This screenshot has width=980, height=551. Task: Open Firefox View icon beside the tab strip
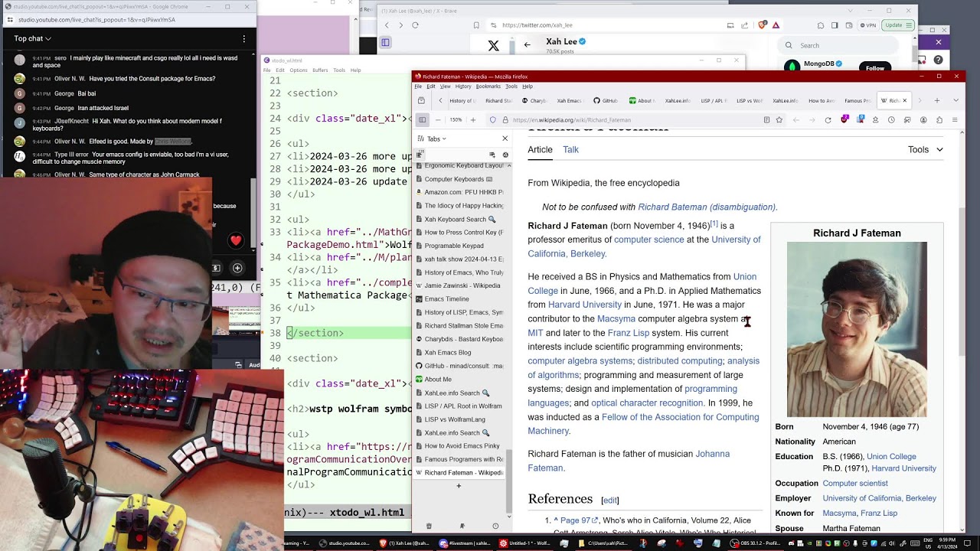pyautogui.click(x=421, y=100)
